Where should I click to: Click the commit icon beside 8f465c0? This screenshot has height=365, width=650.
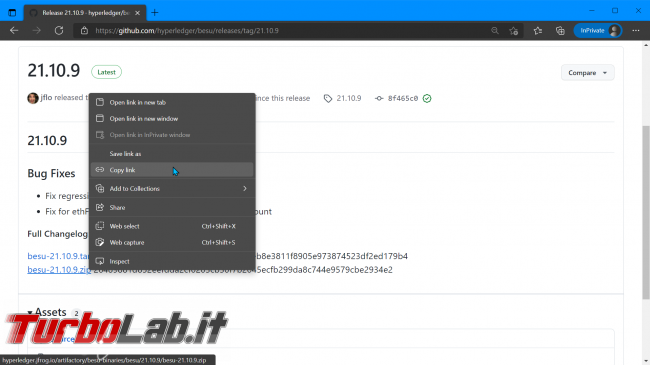[x=379, y=99]
